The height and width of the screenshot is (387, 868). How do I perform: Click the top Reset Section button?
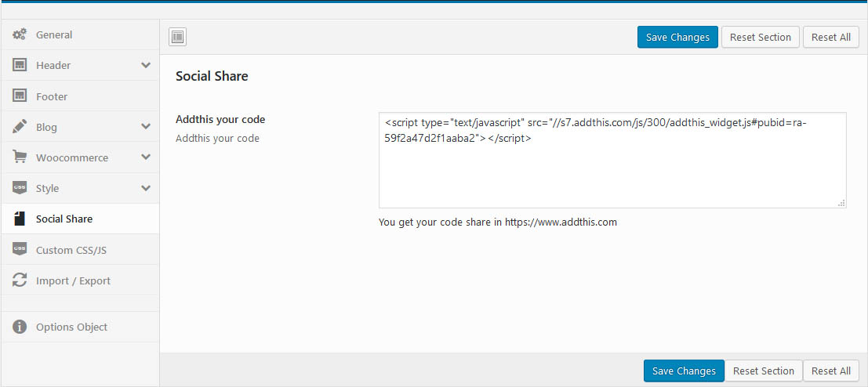click(x=760, y=37)
